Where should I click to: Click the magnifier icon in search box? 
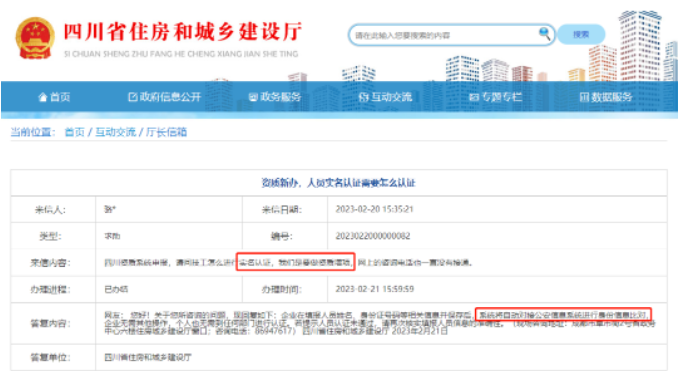tap(544, 33)
